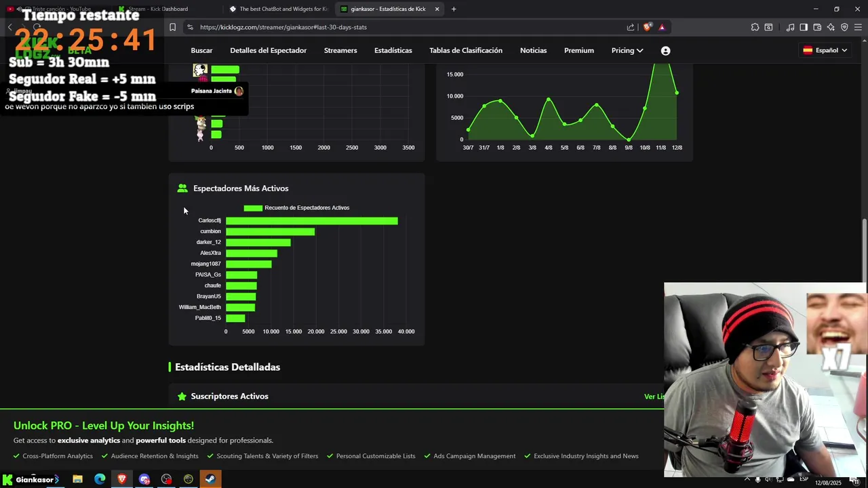Click the darker_12 bar in chart
This screenshot has height=488, width=868.
click(258, 243)
